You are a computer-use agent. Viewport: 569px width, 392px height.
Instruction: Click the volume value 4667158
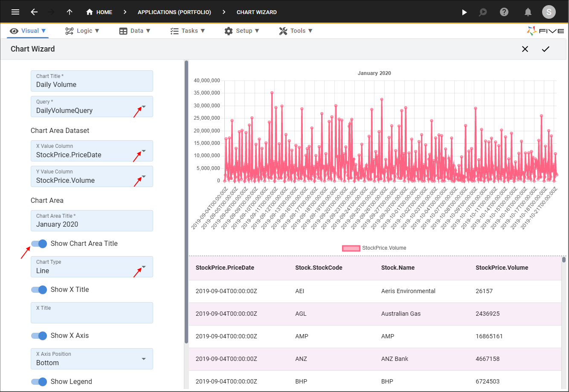coord(488,359)
